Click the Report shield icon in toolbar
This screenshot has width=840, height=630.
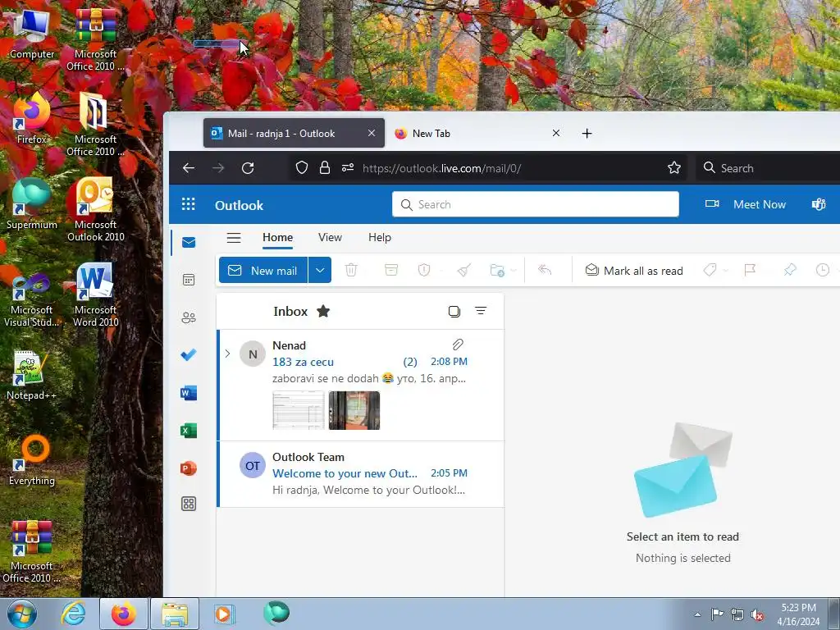tap(424, 270)
